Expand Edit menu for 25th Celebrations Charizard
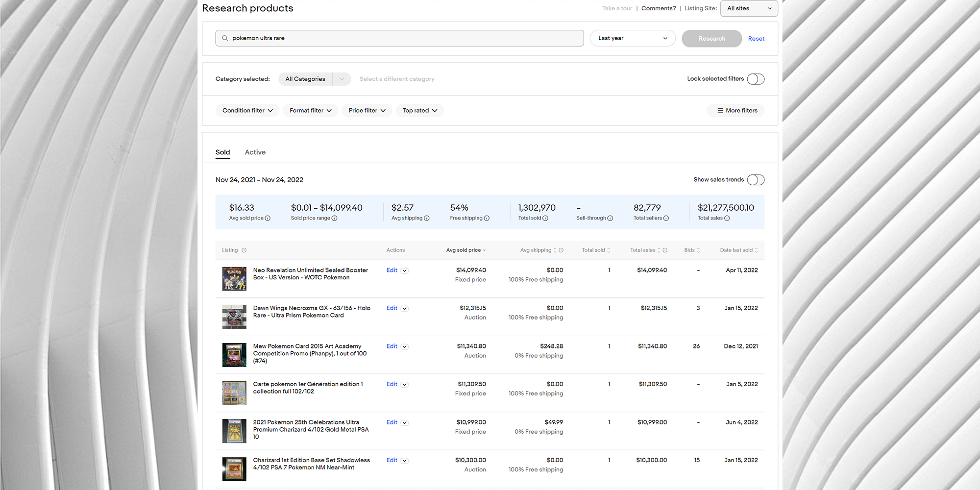Screen dimensions: 980x490 405,423
